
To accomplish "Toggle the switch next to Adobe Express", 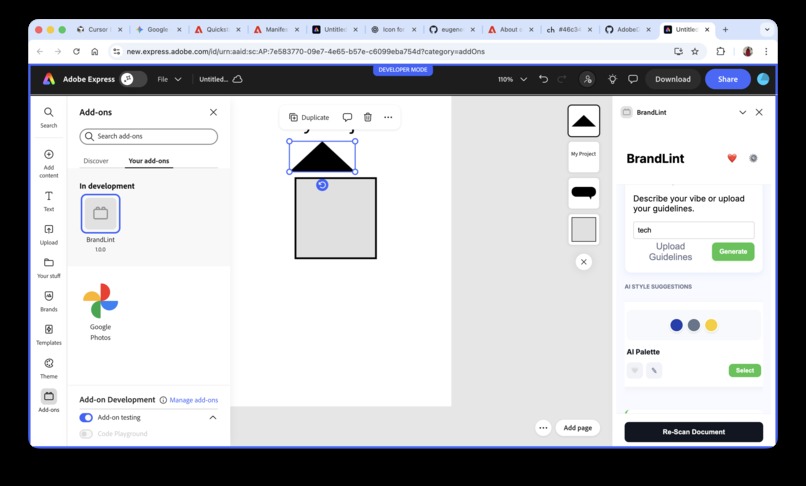I will click(x=133, y=79).
